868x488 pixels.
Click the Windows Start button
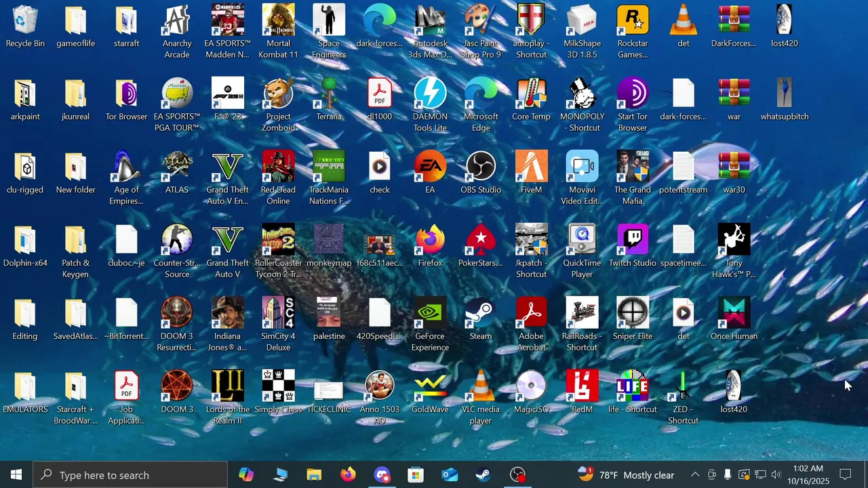pyautogui.click(x=16, y=475)
